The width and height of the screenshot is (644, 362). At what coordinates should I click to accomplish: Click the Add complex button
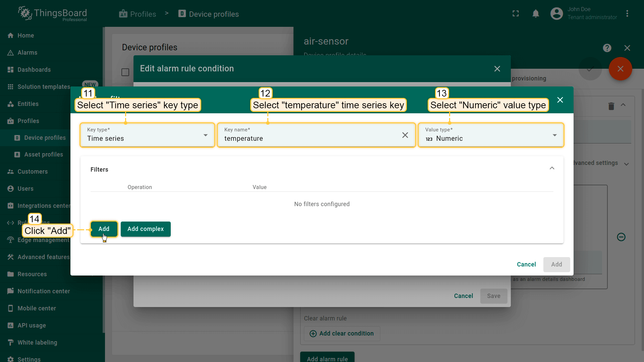tap(146, 229)
